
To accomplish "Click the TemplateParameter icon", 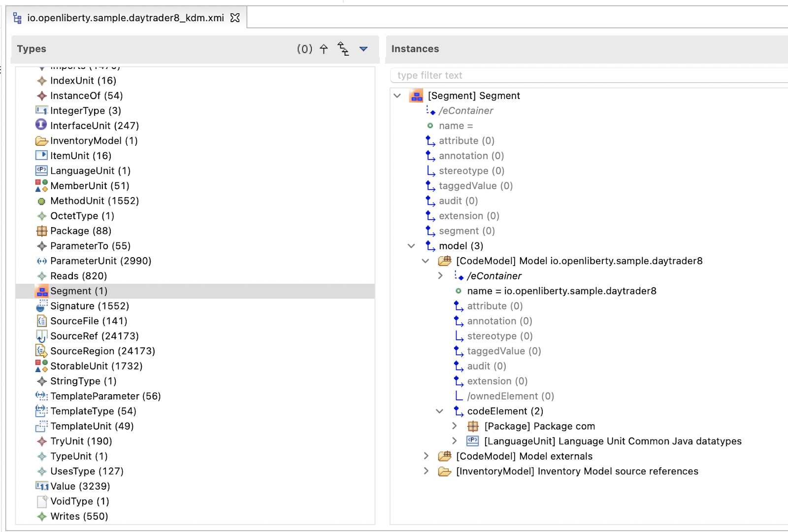I will tap(41, 396).
